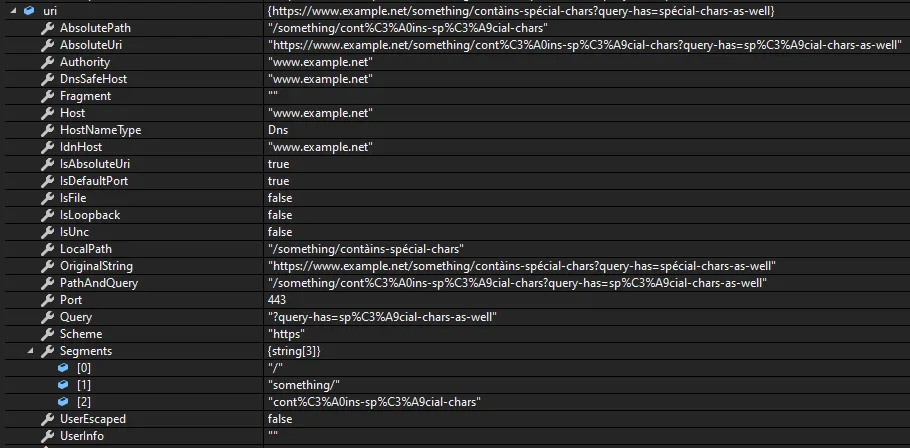
Task: Click the uri value in the top row
Action: 521,11
